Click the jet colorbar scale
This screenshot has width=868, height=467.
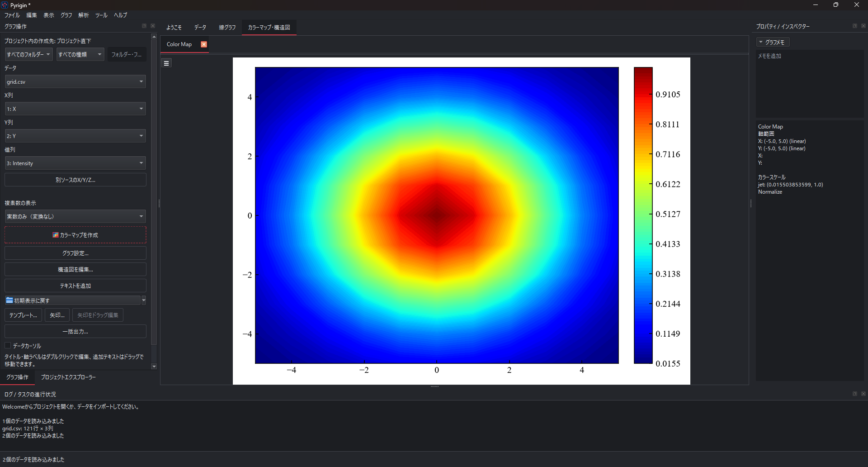click(x=643, y=215)
